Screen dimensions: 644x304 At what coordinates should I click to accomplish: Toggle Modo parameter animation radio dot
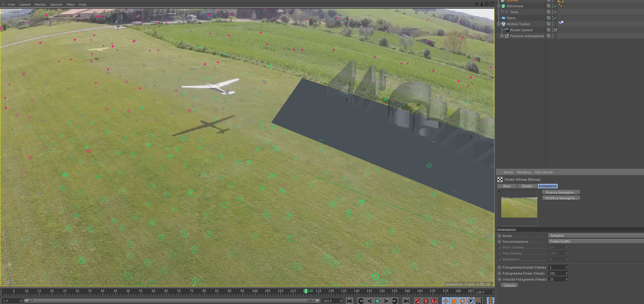tap(499, 236)
